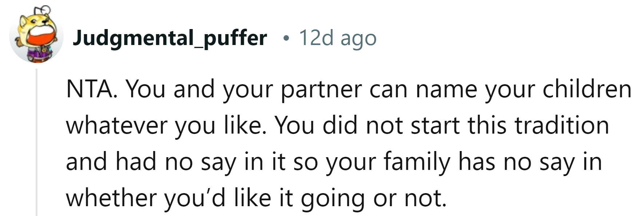
Task: Click the dot separator before the timestamp
Action: [287, 38]
